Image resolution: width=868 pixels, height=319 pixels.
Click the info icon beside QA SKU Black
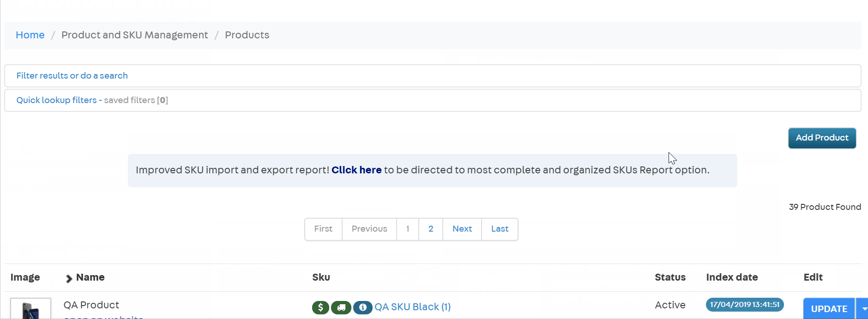click(363, 307)
